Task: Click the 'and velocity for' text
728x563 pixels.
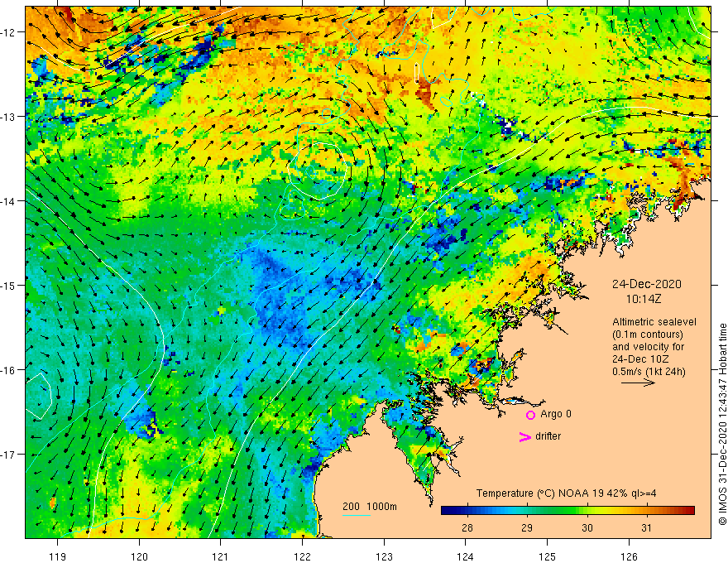Action: pos(648,347)
